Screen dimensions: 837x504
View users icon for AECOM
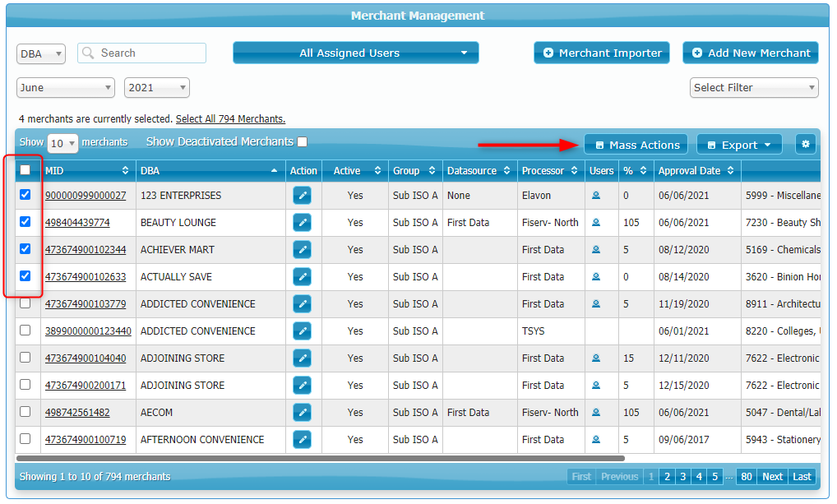(596, 412)
